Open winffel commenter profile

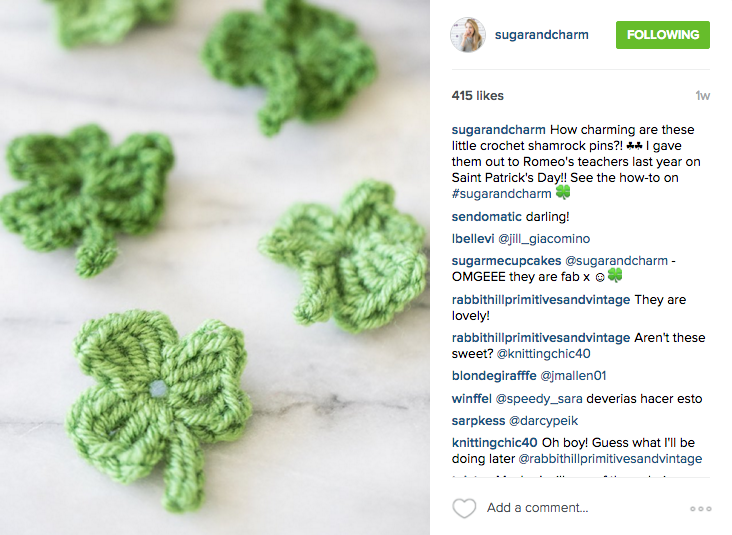point(472,399)
